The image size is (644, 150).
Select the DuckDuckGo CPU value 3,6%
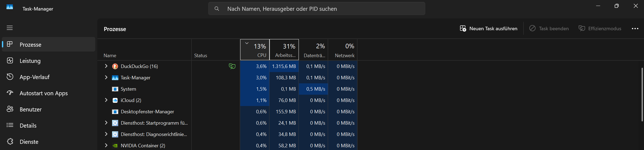[255, 66]
